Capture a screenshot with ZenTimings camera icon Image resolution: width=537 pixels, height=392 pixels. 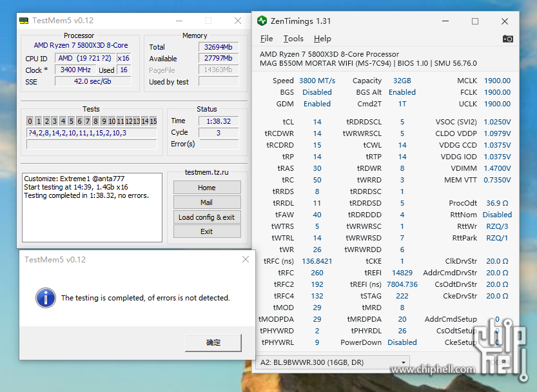pos(507,39)
